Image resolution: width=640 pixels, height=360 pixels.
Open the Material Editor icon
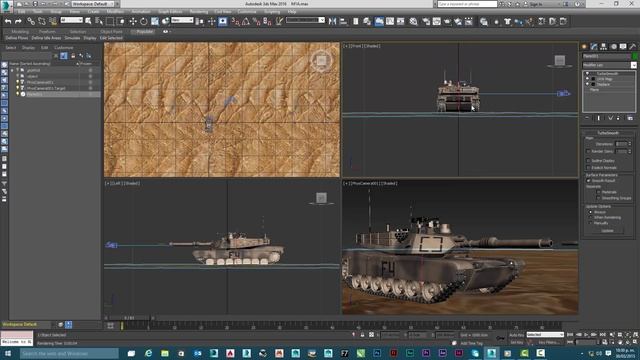click(413, 21)
